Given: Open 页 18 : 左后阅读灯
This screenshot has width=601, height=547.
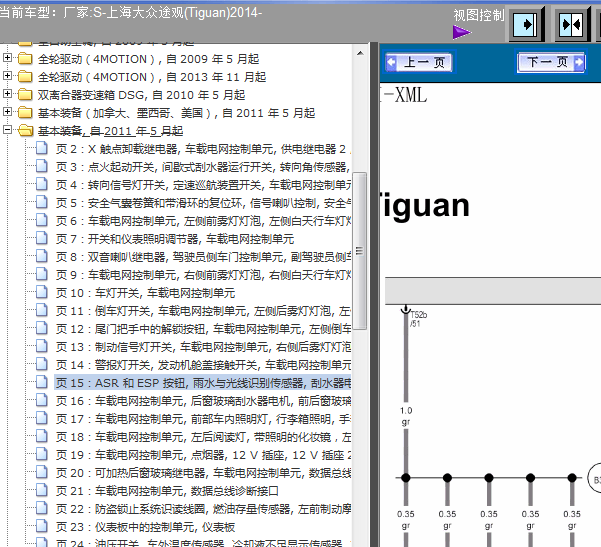Looking at the screenshot, I should point(203,437).
